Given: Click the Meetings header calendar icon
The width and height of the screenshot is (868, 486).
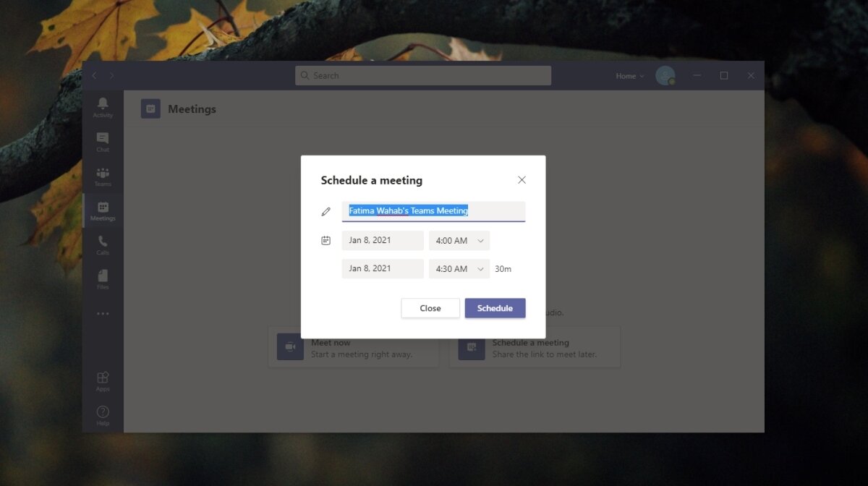Looking at the screenshot, I should [150, 108].
